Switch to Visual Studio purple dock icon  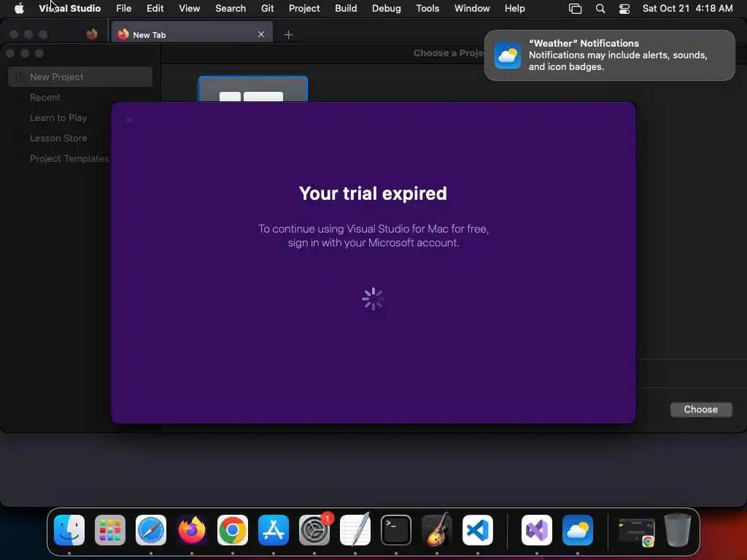537,530
